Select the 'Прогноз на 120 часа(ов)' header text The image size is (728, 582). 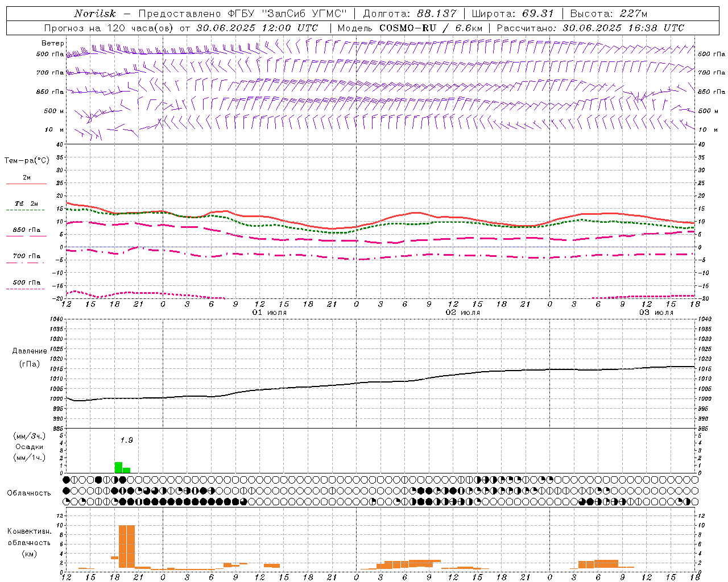tap(109, 28)
